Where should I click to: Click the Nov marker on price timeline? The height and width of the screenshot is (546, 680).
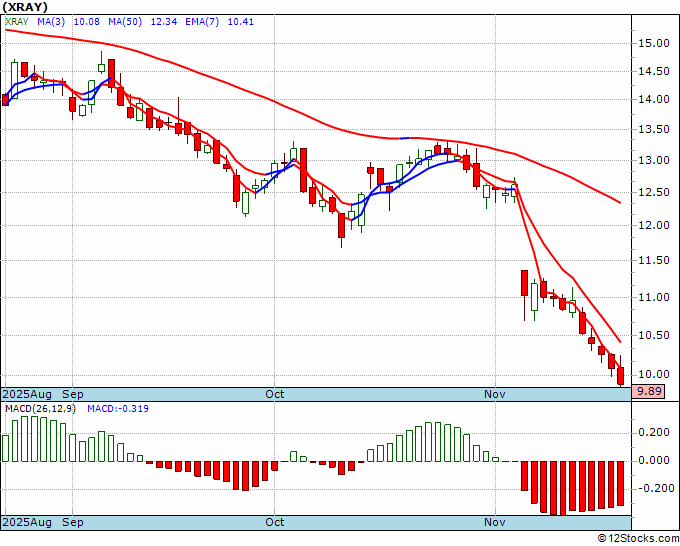(494, 394)
